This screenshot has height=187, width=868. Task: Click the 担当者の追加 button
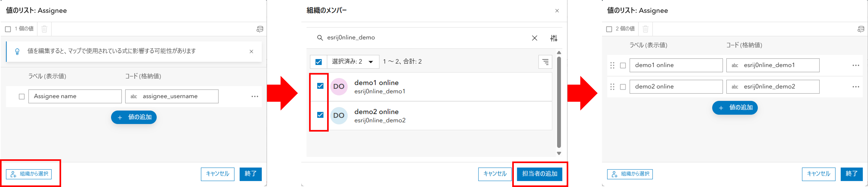click(539, 174)
